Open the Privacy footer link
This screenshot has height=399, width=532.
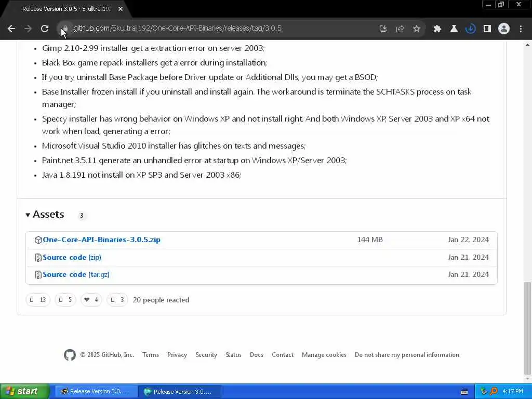177,355
